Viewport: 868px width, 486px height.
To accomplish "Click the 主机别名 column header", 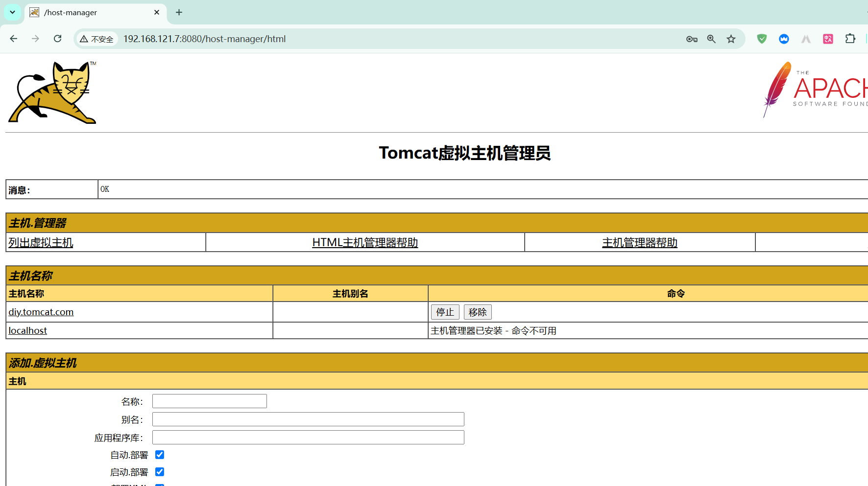I will point(350,294).
